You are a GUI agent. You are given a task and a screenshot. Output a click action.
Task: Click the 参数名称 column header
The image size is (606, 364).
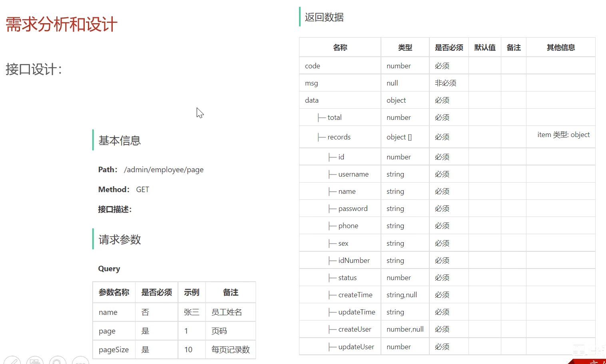(x=114, y=292)
